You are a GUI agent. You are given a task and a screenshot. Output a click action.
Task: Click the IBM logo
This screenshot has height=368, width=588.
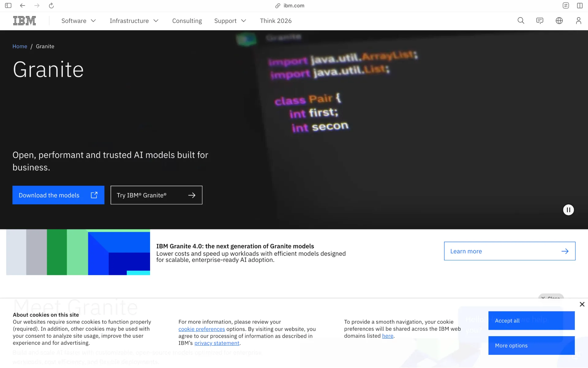point(24,20)
